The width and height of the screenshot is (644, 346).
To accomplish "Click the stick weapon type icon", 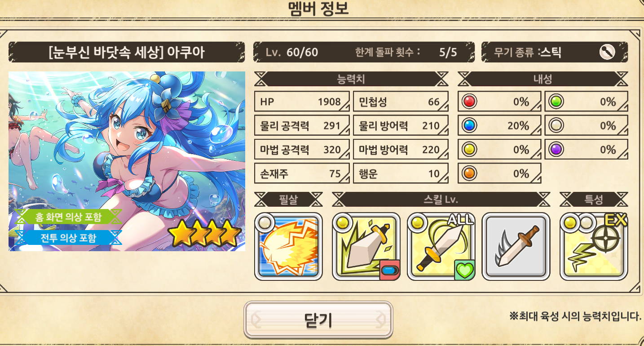I will [607, 53].
